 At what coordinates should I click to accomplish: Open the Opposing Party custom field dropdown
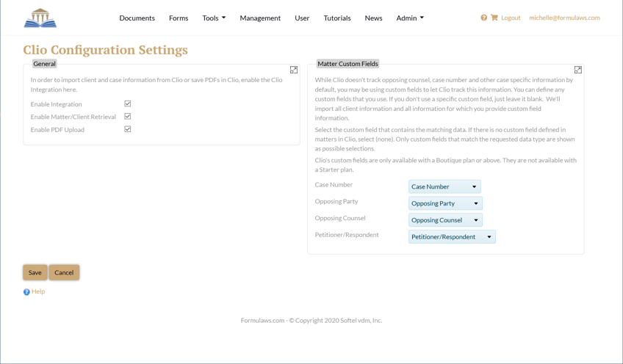(445, 203)
